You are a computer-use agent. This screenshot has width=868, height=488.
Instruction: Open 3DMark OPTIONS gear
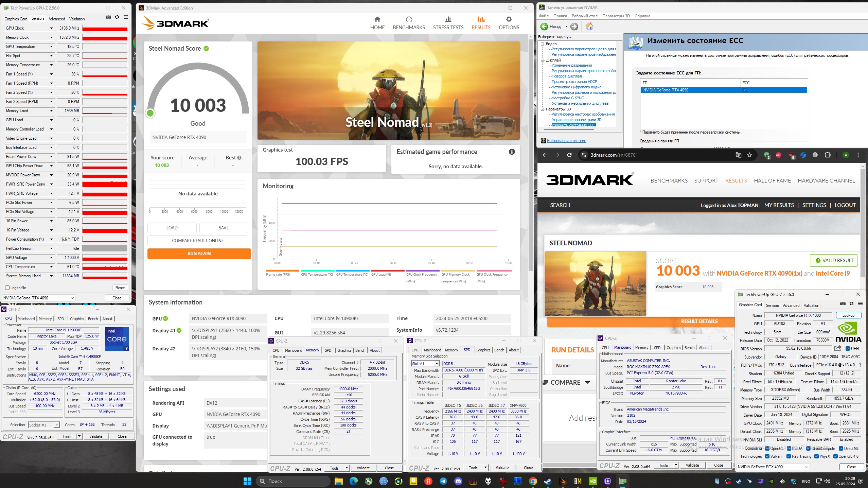(509, 19)
